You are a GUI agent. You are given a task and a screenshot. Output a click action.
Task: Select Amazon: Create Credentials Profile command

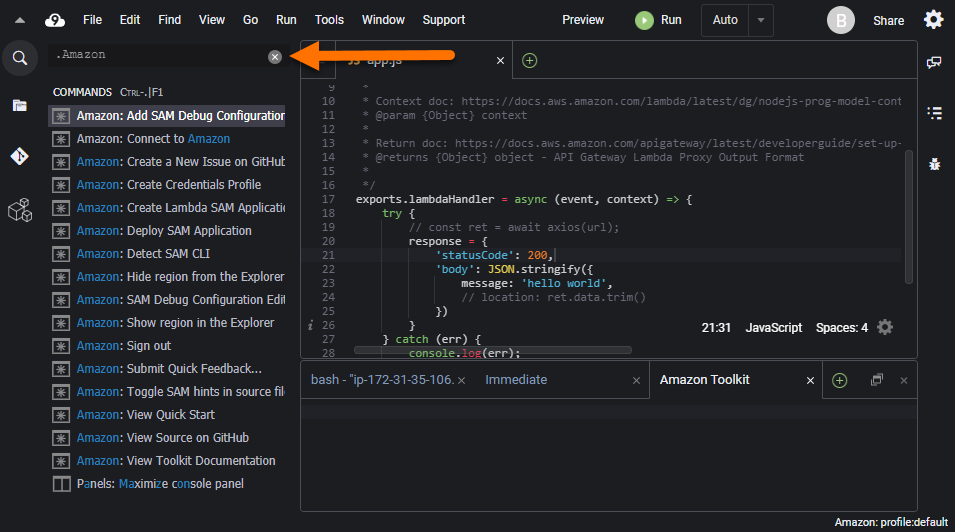pyautogui.click(x=166, y=185)
